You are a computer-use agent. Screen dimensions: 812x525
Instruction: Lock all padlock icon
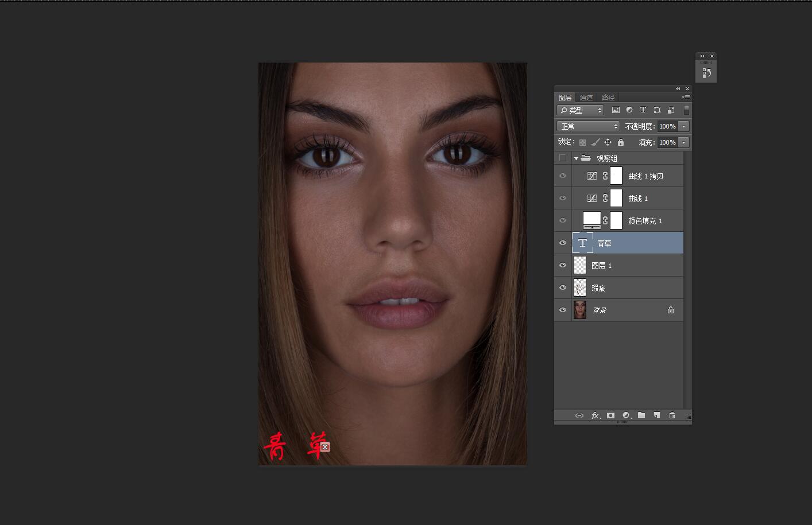coord(620,142)
